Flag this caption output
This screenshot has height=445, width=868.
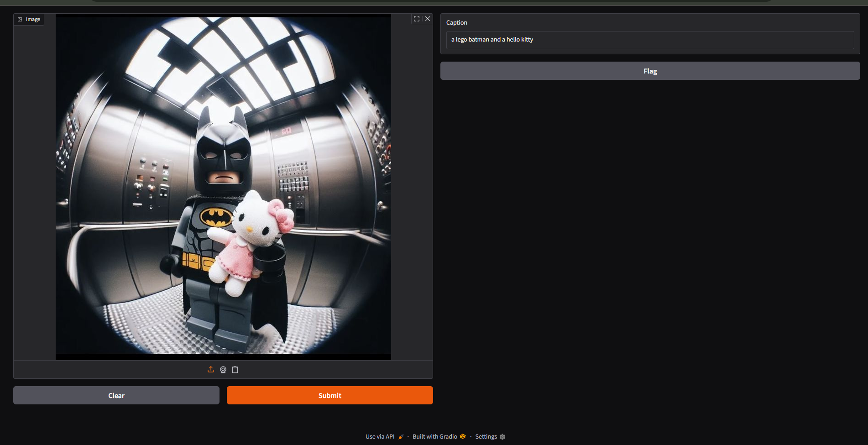click(x=650, y=71)
